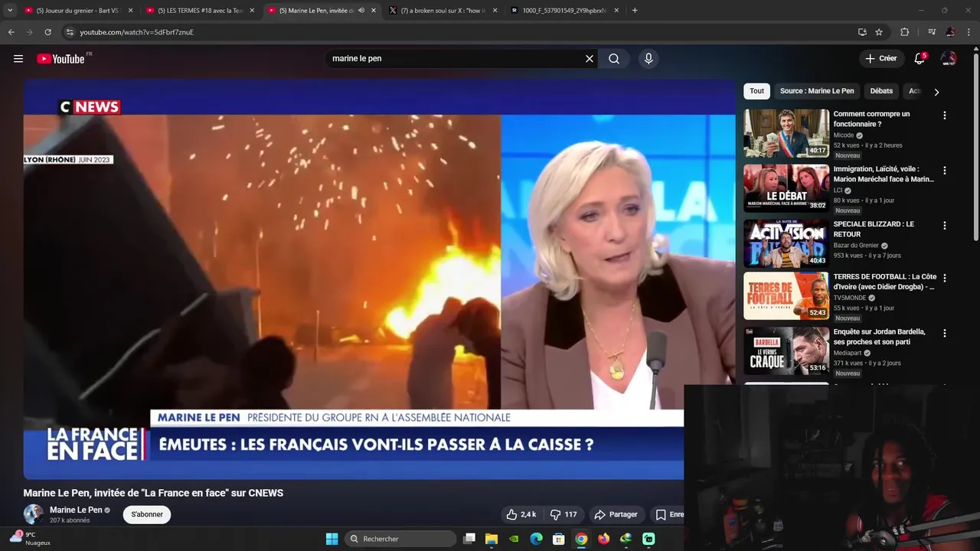Open Marine Le Pen channel avatar
Image resolution: width=980 pixels, height=551 pixels.
[33, 514]
